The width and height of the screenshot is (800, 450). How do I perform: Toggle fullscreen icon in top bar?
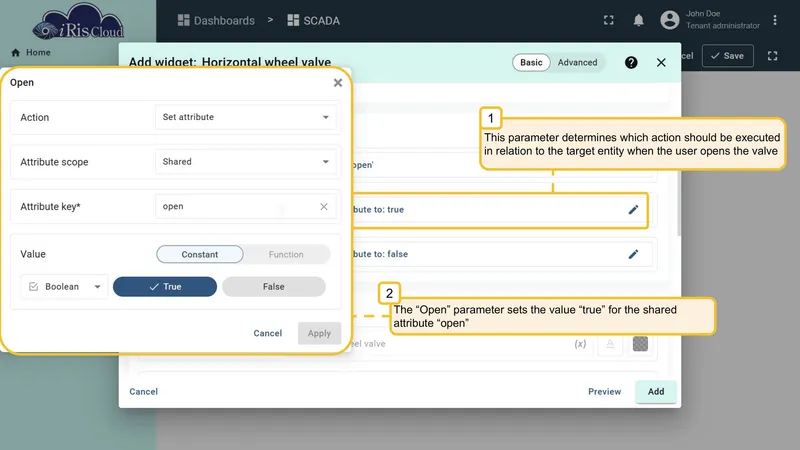609,20
